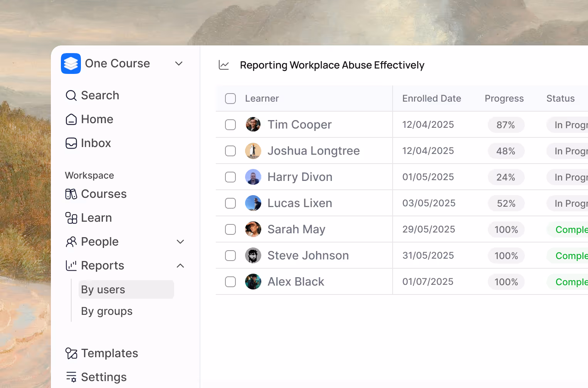Image resolution: width=588 pixels, height=388 pixels.
Task: Open Settings from the sidebar
Action: coord(103,377)
